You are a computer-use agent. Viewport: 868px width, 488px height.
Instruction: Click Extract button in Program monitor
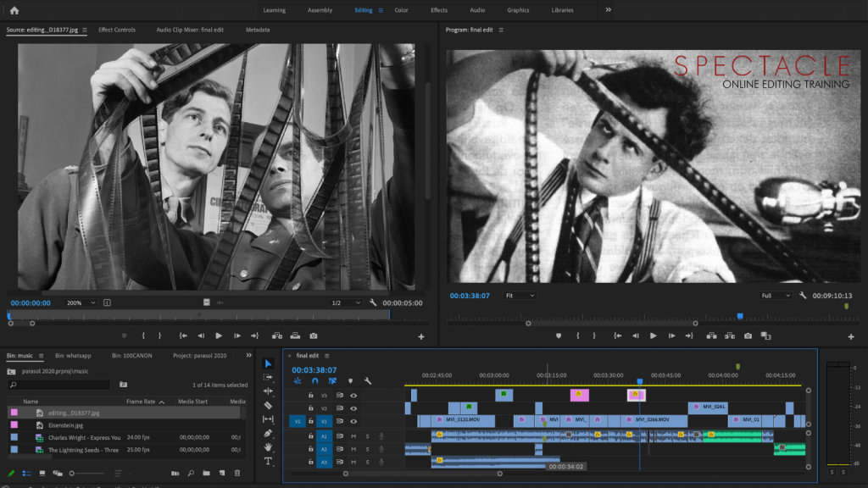(x=730, y=335)
